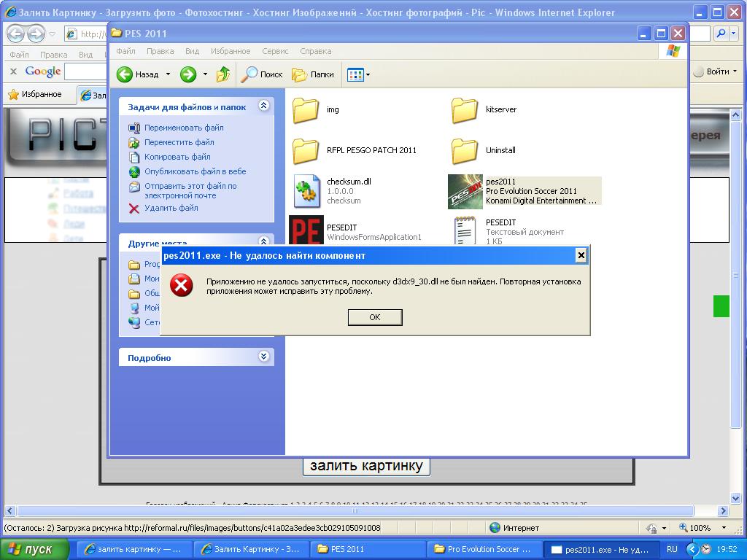Click Мои документы icon in Другие места
747x560 pixels.
click(134, 279)
